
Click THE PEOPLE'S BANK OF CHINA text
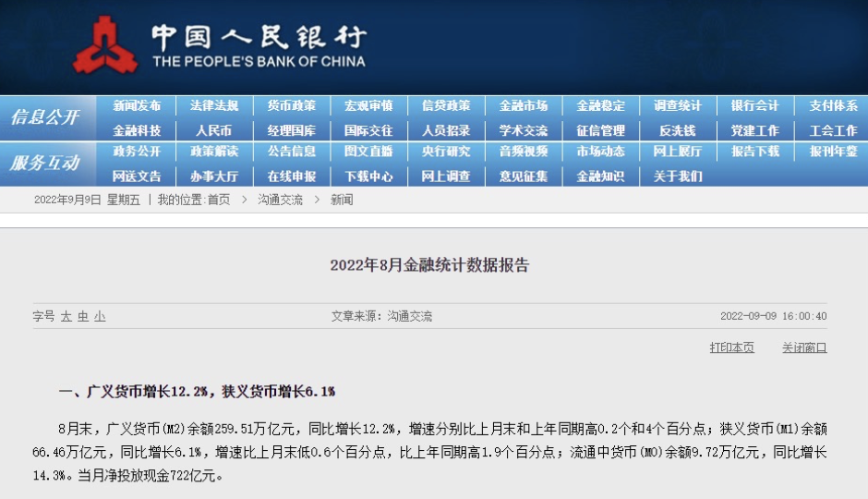(259, 62)
